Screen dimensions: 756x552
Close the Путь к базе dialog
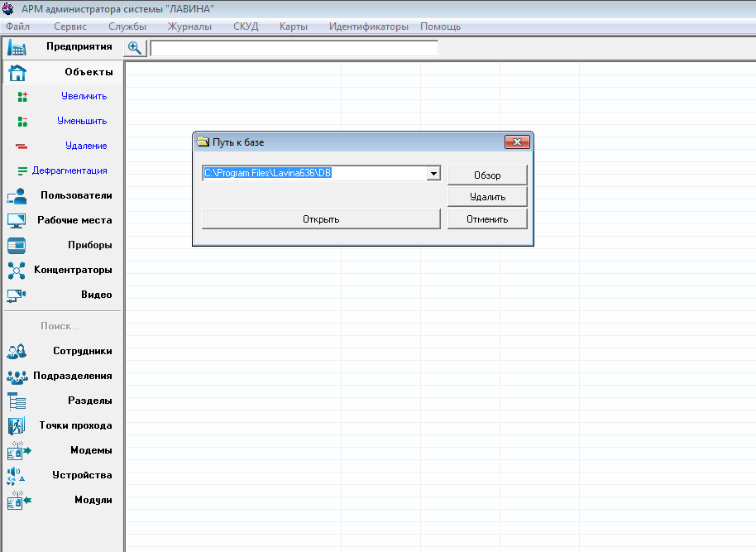pos(517,142)
